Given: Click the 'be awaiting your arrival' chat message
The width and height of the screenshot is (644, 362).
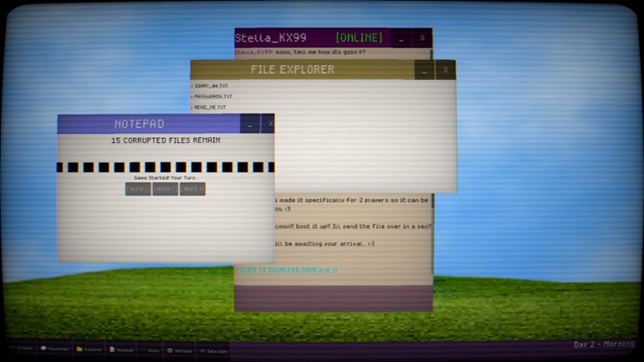Looking at the screenshot, I should tap(325, 243).
